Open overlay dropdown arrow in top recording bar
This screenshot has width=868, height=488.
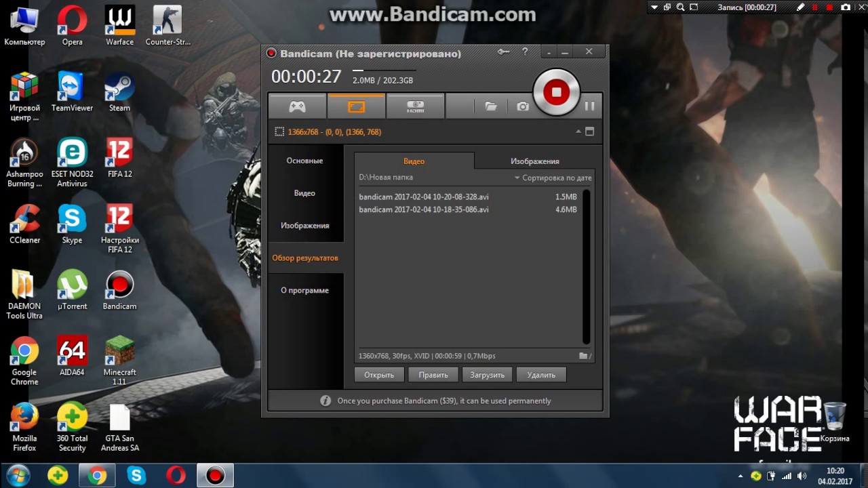point(654,7)
